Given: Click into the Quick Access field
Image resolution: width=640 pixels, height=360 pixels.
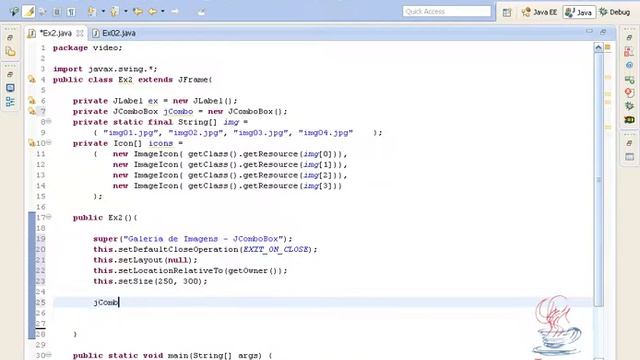Looking at the screenshot, I should [x=447, y=11].
